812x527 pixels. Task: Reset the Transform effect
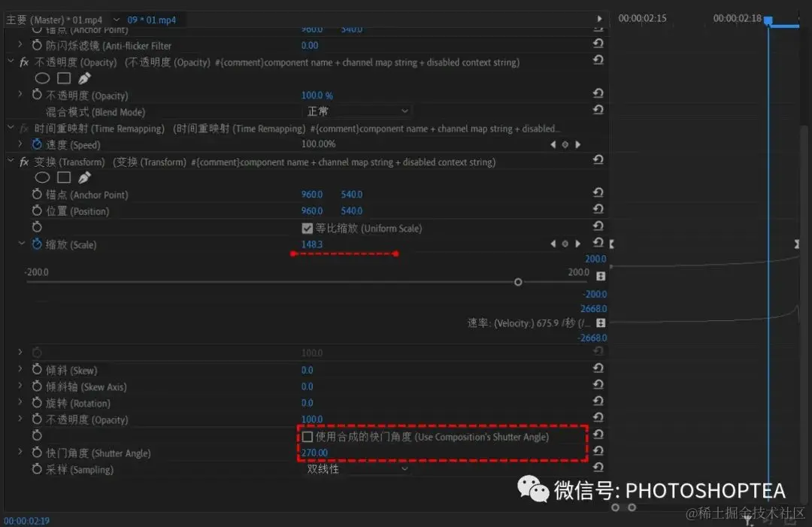[598, 159]
